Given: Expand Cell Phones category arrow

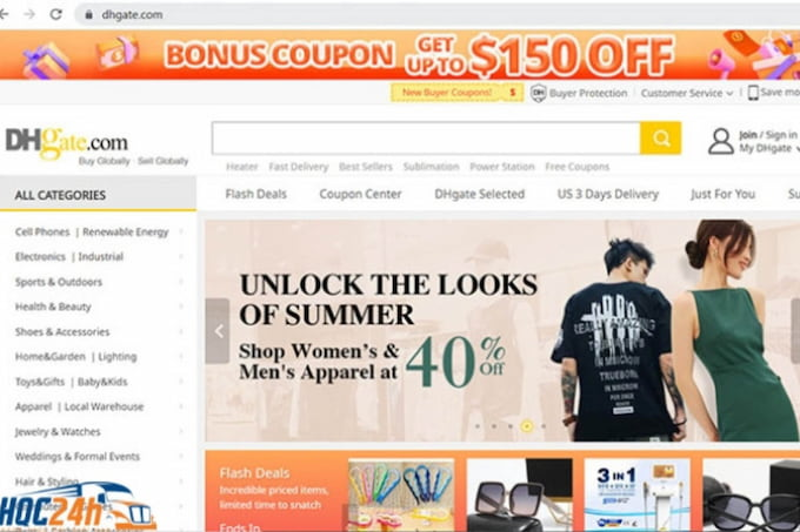Looking at the screenshot, I should 181,232.
